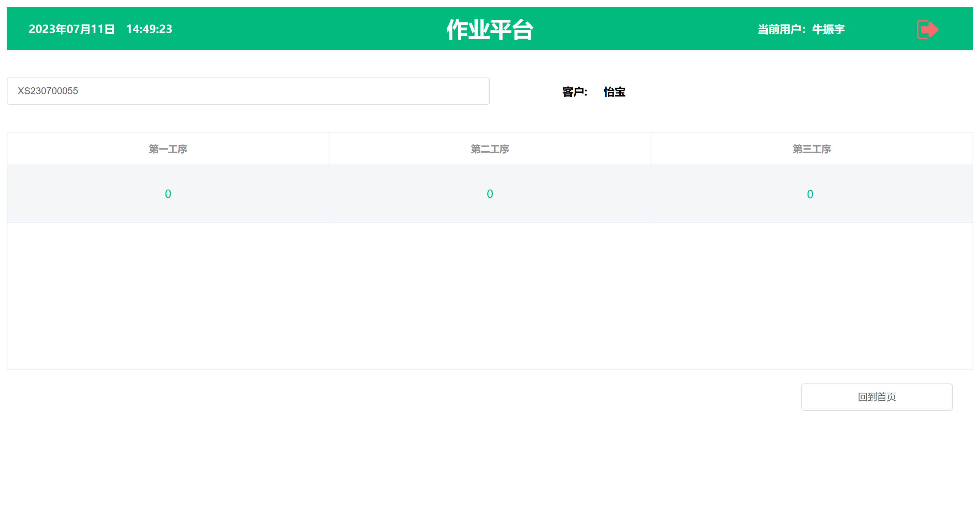
Task: Select the 第二工序 column header
Action: tap(490, 149)
